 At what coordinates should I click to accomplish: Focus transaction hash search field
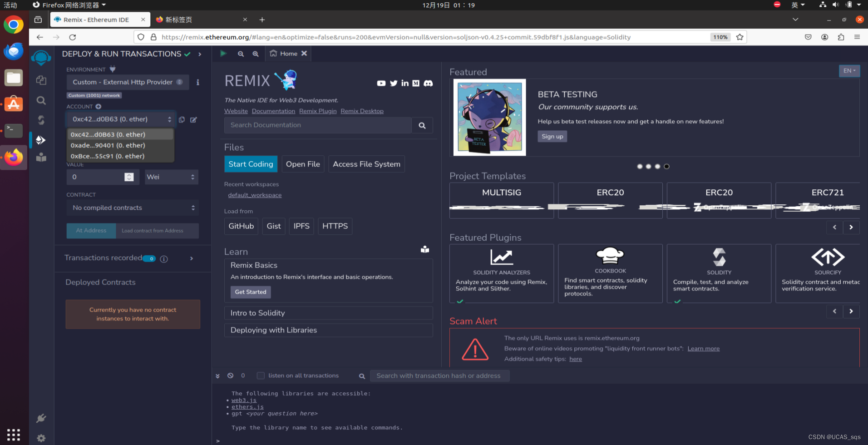[x=440, y=376]
